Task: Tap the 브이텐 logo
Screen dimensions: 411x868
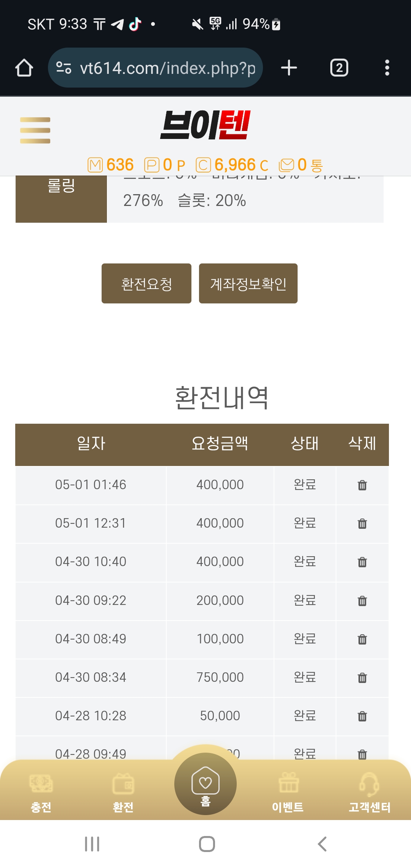Action: tap(205, 125)
